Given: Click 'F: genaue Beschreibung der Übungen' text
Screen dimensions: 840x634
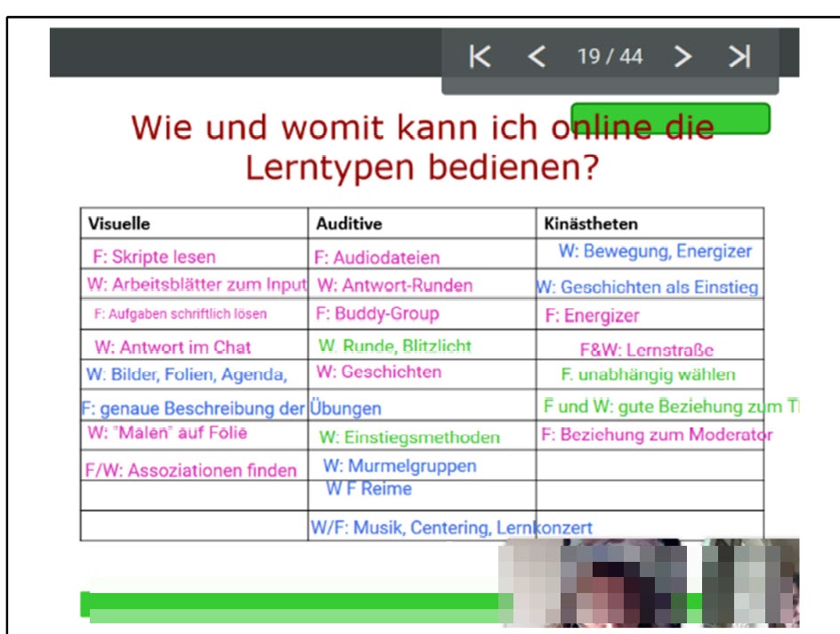Looking at the screenshot, I should [231, 409].
